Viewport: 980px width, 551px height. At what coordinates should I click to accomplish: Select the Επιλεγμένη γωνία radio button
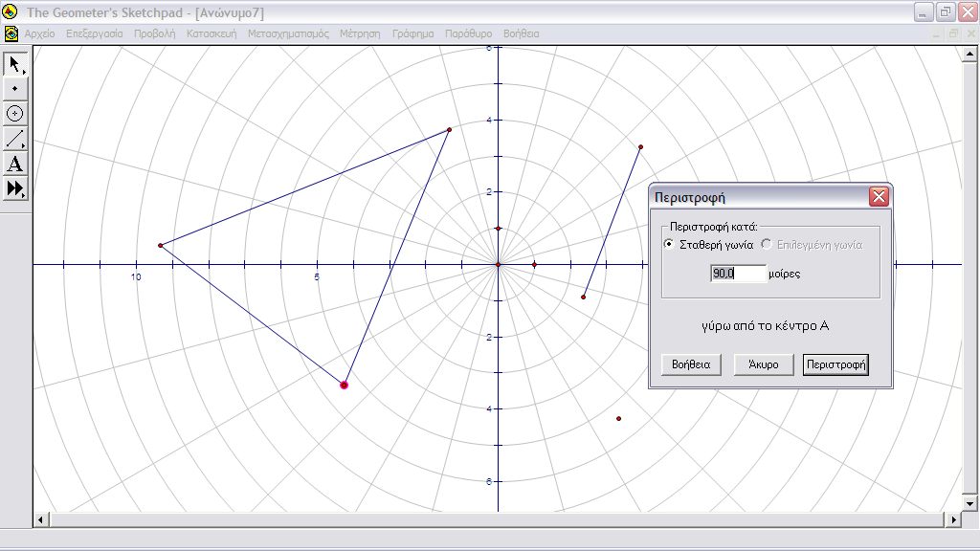point(767,244)
